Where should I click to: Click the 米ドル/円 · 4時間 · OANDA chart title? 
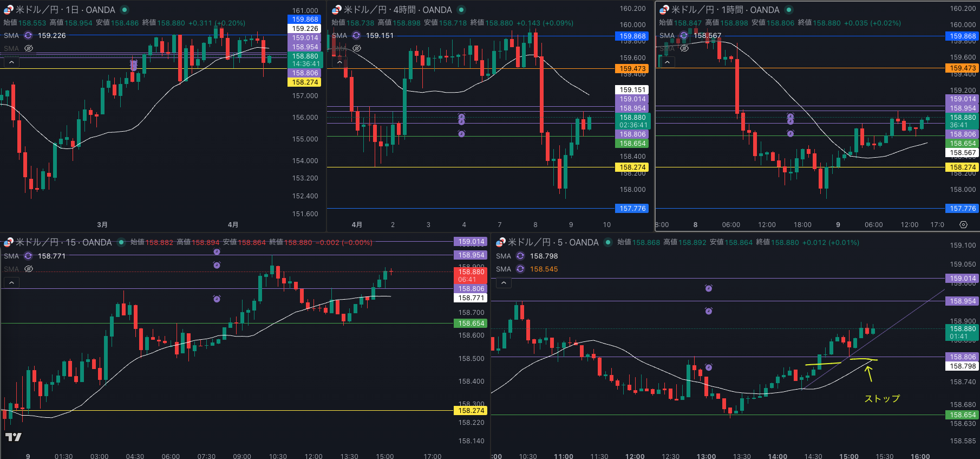coord(397,10)
